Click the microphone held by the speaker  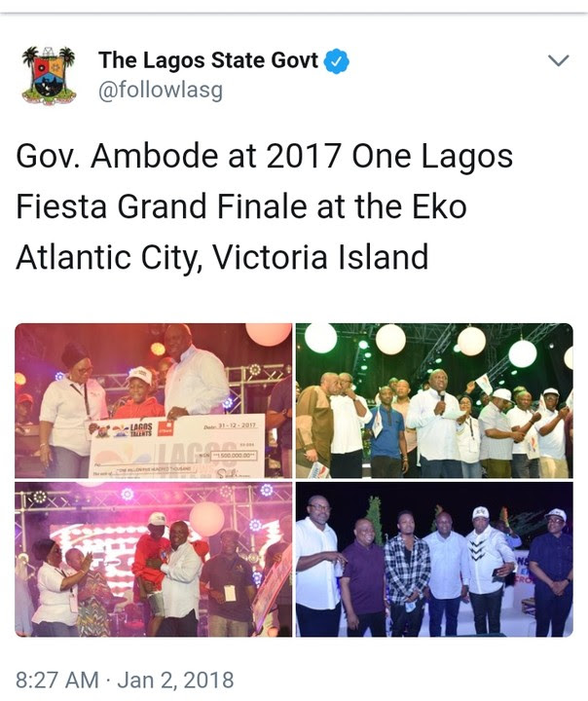coord(441,397)
